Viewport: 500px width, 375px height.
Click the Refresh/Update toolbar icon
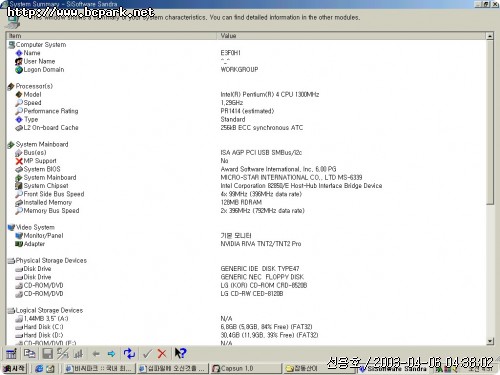tap(129, 354)
